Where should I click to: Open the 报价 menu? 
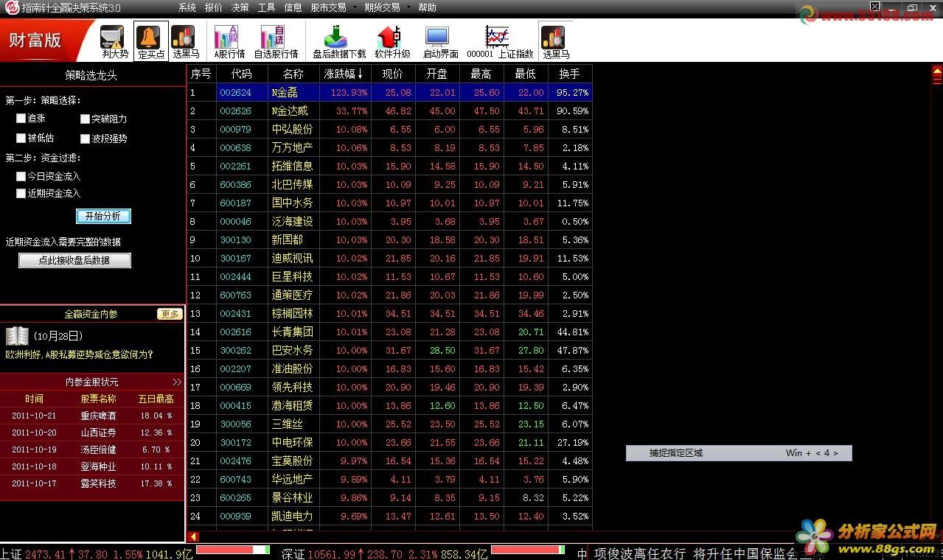pyautogui.click(x=213, y=7)
